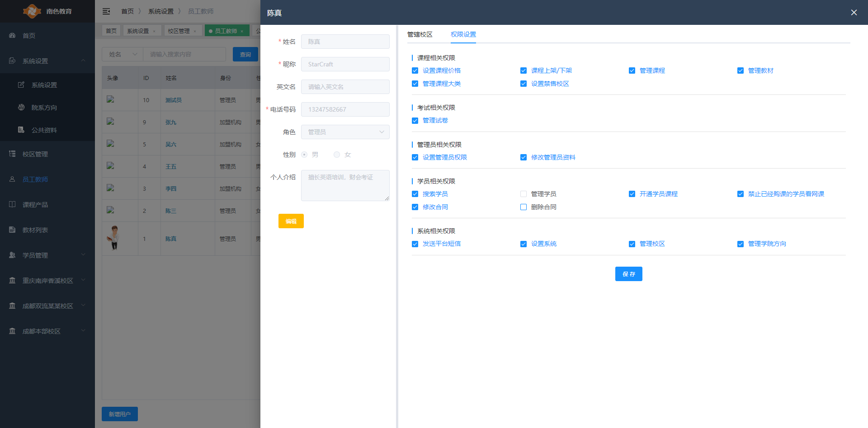This screenshot has height=428, width=868.
Task: Expand the 重庆南岸香溪校区 sidebar menu
Action: pyautogui.click(x=47, y=280)
